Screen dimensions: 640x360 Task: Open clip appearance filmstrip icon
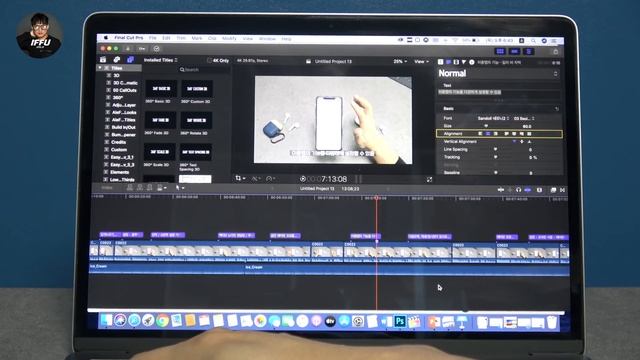click(539, 190)
